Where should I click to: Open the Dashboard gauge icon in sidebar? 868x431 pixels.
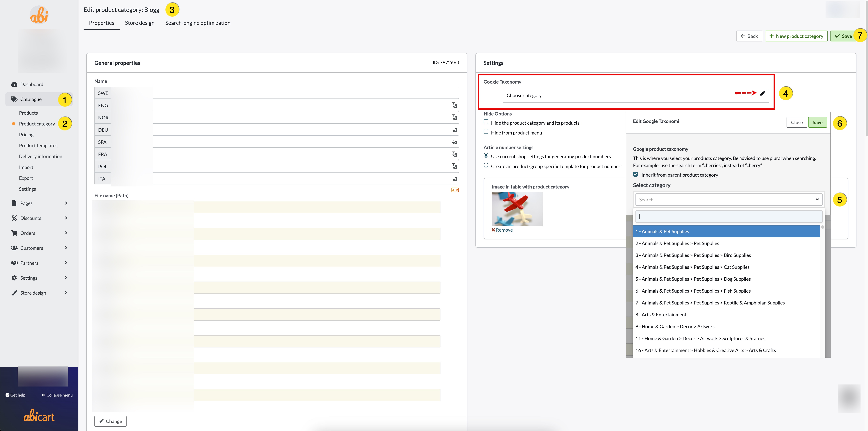coord(14,84)
